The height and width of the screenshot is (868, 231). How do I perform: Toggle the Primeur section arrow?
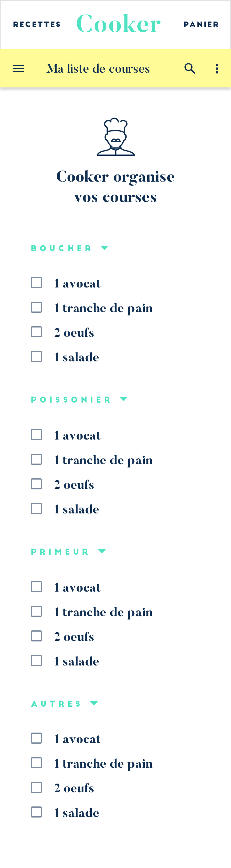(102, 551)
